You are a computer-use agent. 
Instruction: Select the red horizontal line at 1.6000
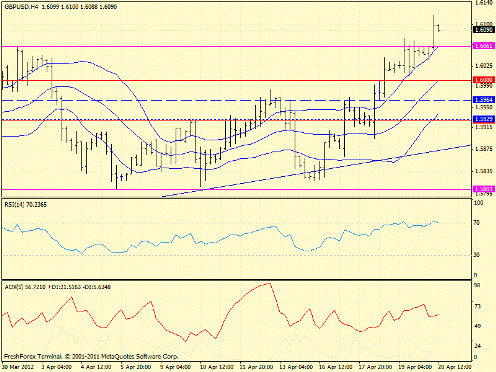click(x=237, y=80)
